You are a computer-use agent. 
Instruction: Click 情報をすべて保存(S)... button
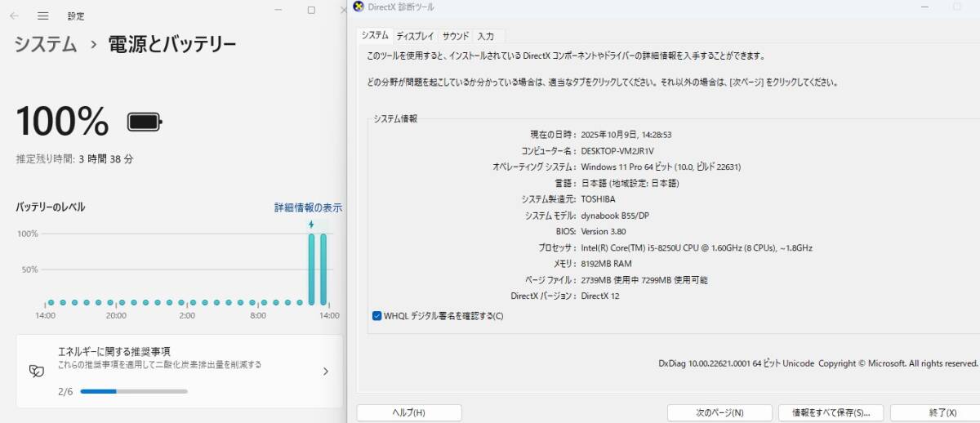click(831, 412)
